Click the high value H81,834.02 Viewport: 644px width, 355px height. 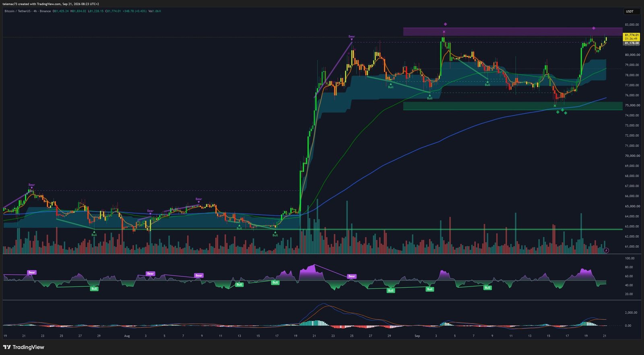click(x=78, y=11)
